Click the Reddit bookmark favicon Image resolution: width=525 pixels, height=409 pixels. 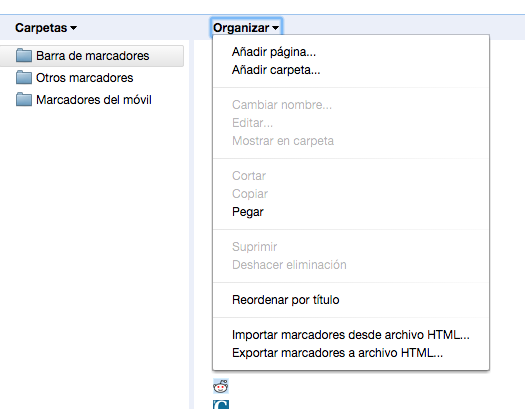(x=221, y=386)
